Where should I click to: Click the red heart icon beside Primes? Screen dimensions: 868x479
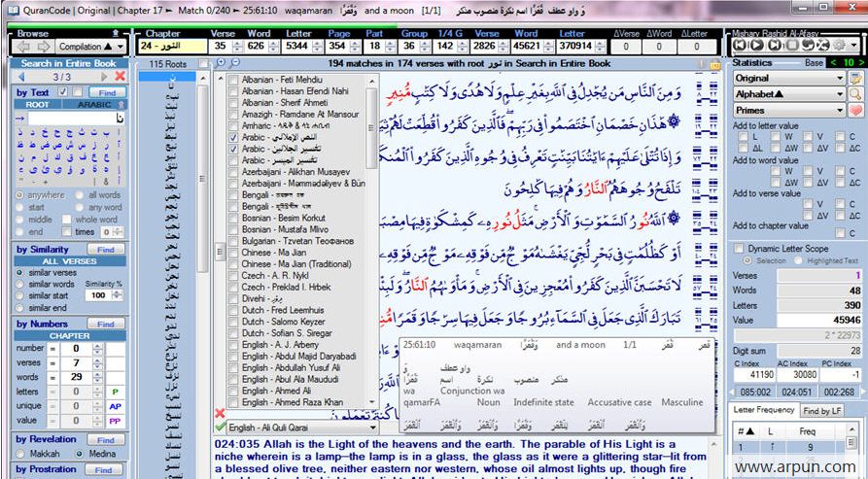[854, 111]
